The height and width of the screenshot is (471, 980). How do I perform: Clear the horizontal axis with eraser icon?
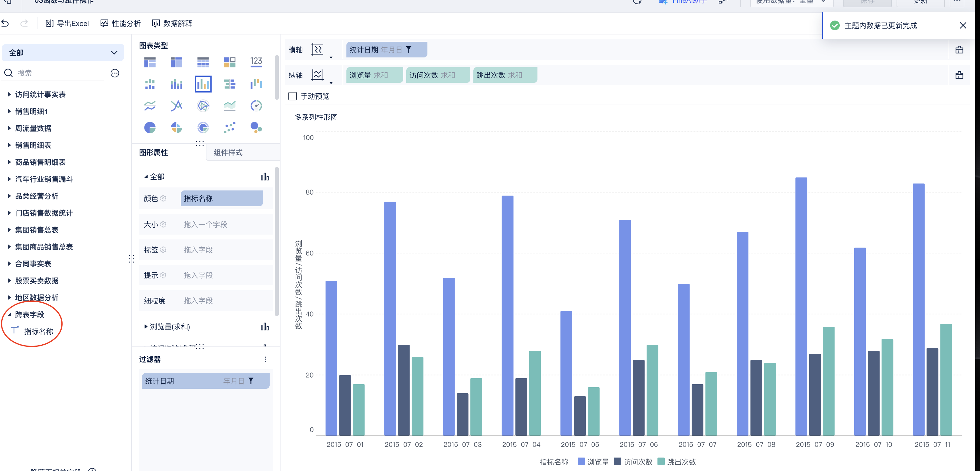[x=959, y=50]
